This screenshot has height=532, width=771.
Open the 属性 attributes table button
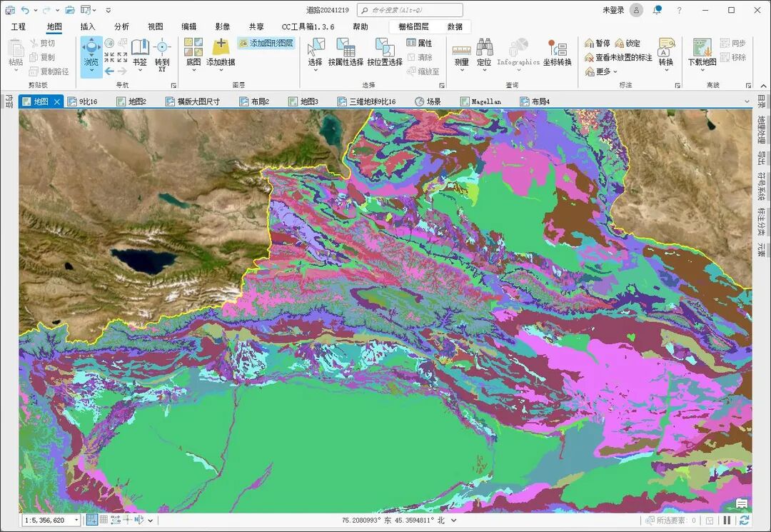[420, 43]
